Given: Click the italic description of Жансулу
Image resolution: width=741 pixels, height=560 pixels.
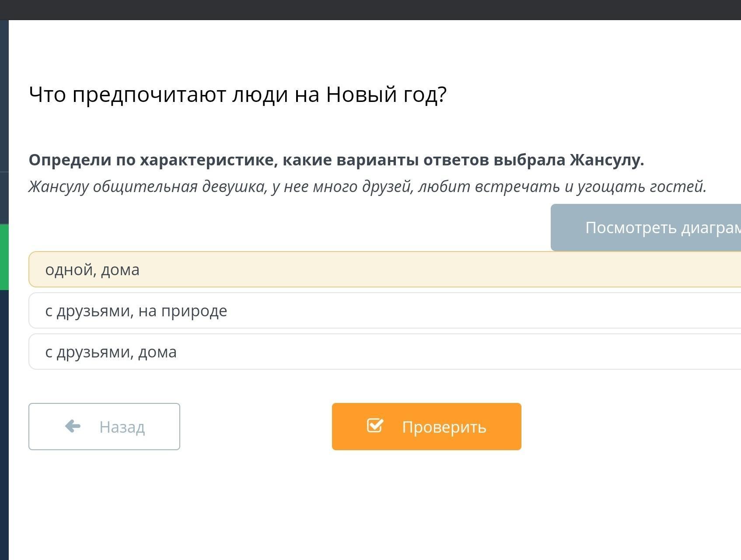Looking at the screenshot, I should [367, 187].
